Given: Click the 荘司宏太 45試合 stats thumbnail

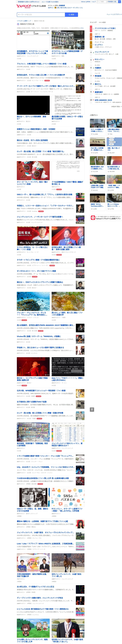Looking at the screenshot, I should tap(33, 236).
